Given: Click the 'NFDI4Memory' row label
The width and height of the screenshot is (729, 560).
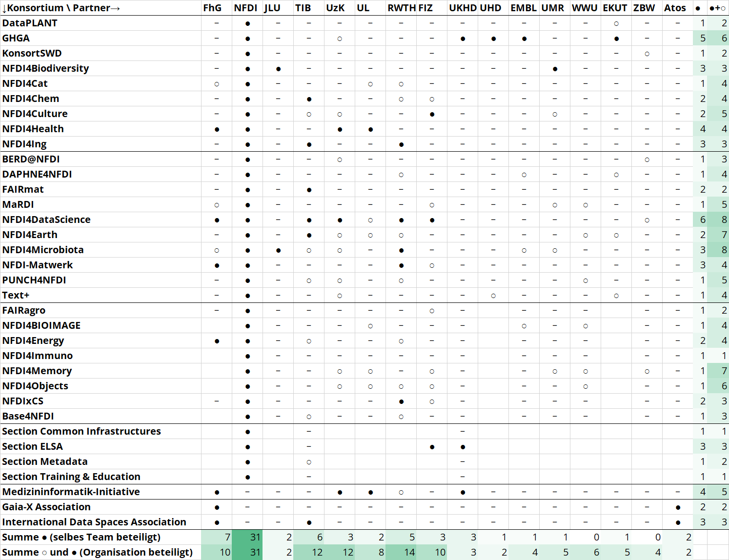Looking at the screenshot, I should pos(37,371).
